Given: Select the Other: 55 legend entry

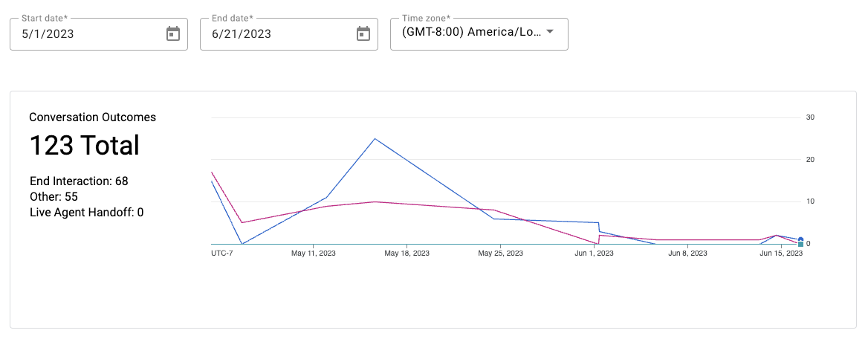Looking at the screenshot, I should click(54, 196).
